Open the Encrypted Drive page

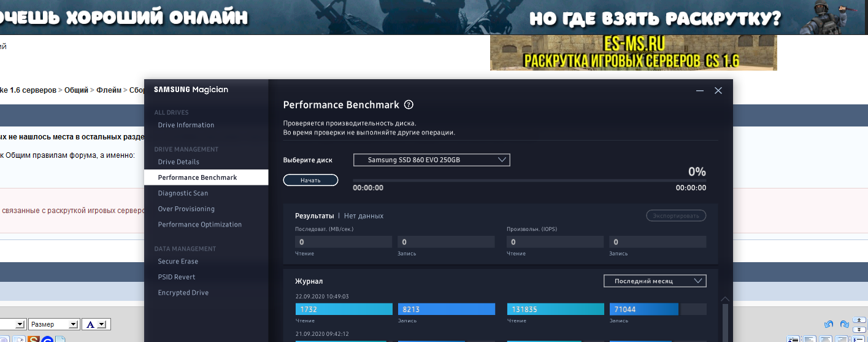[x=183, y=293]
